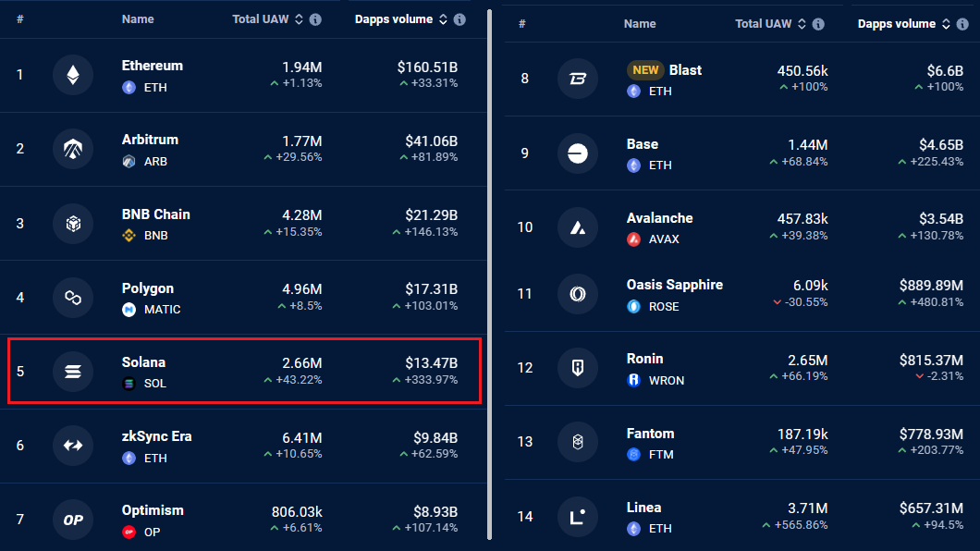This screenshot has height=551, width=980.
Task: Show info for left Dapps volume column
Action: [459, 19]
